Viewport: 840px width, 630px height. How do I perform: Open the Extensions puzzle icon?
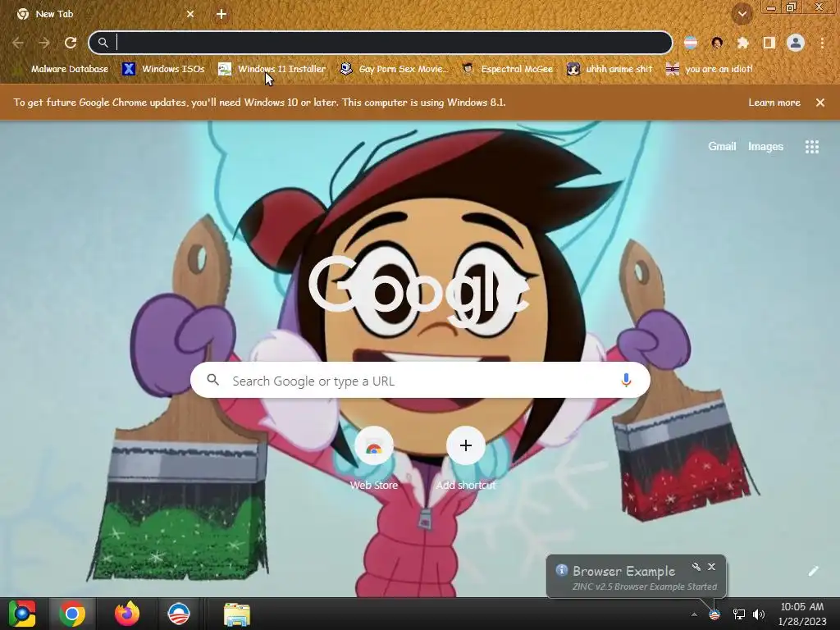point(743,43)
